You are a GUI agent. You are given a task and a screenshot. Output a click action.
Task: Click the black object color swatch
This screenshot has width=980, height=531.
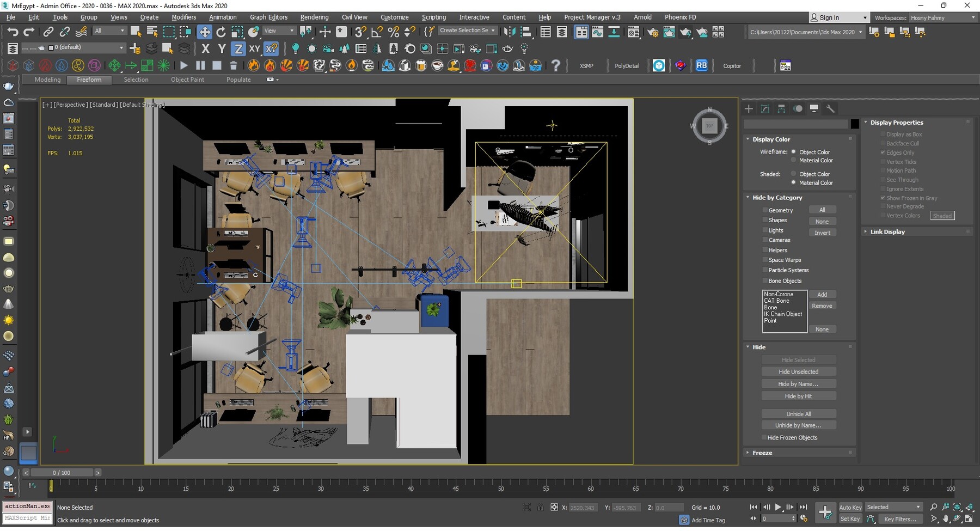pyautogui.click(x=855, y=124)
